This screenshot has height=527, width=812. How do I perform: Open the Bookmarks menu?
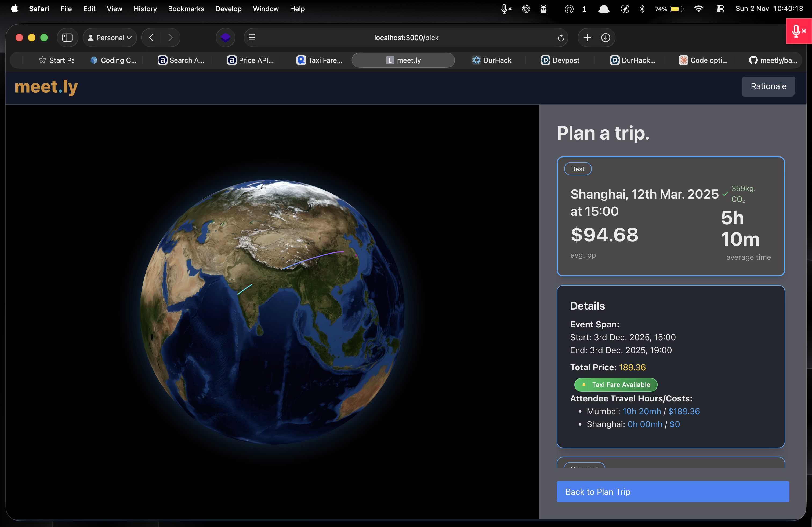[186, 9]
